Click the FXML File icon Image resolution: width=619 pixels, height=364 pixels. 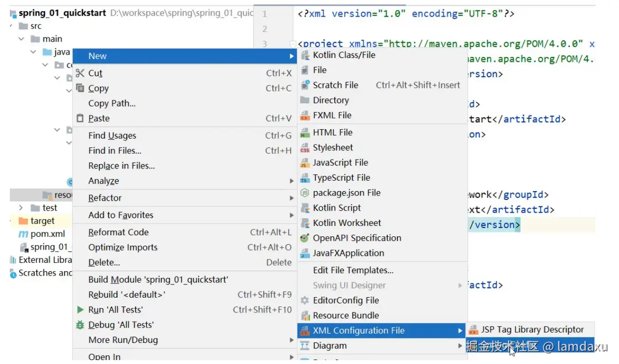point(305,115)
